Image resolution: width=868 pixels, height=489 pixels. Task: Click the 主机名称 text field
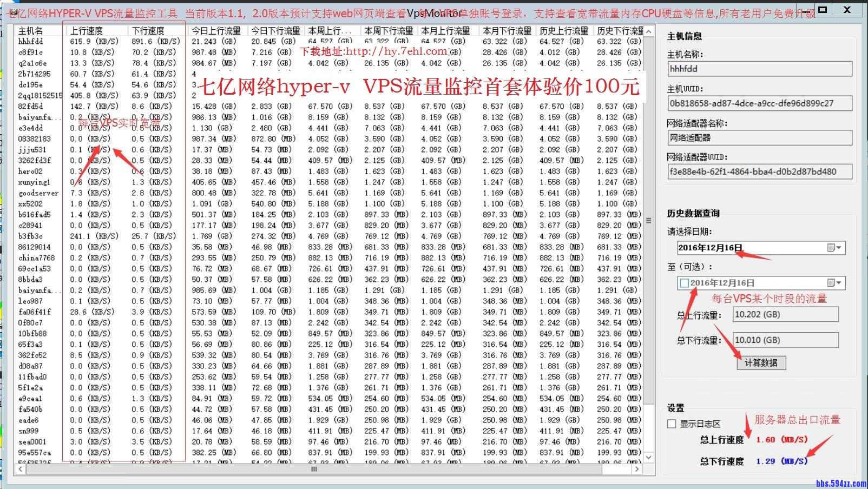(x=760, y=69)
